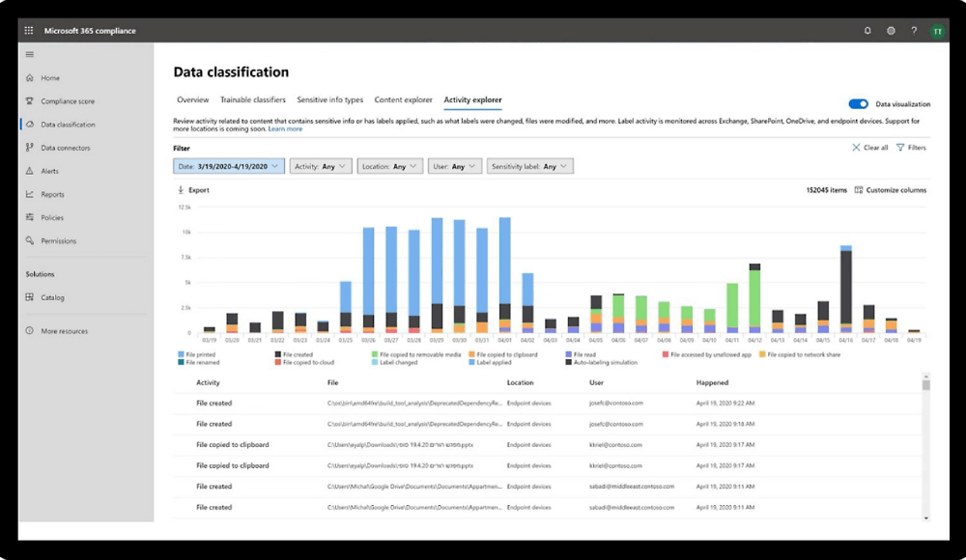Open the app launcher waffle icon
The width and height of the screenshot is (966, 560).
[29, 31]
